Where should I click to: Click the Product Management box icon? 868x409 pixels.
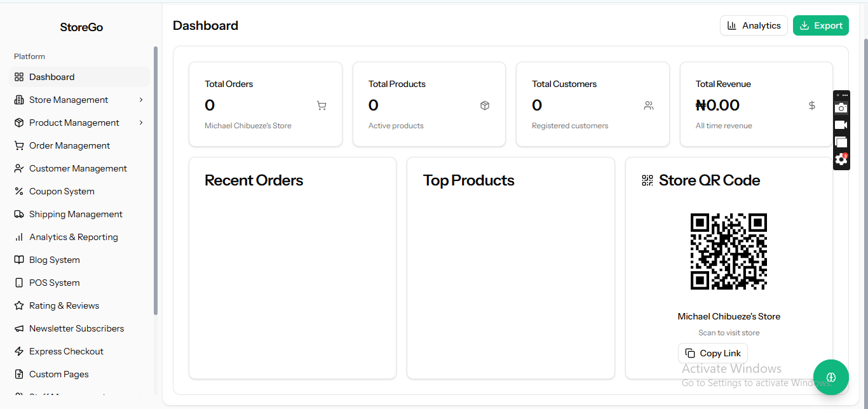[x=19, y=123]
